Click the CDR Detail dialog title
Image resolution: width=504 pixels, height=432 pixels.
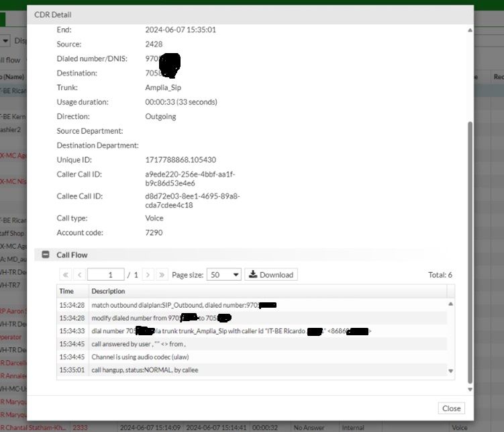click(x=53, y=15)
